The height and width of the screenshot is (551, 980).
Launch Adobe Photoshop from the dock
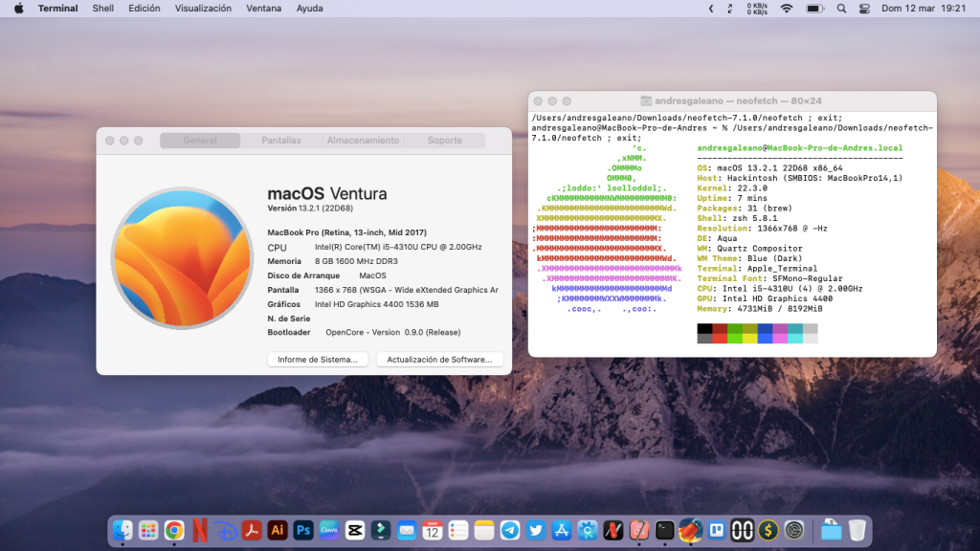coord(303,530)
